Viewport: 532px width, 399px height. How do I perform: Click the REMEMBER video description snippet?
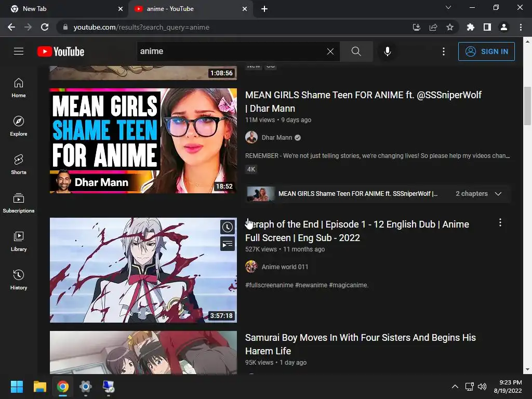coord(378,156)
